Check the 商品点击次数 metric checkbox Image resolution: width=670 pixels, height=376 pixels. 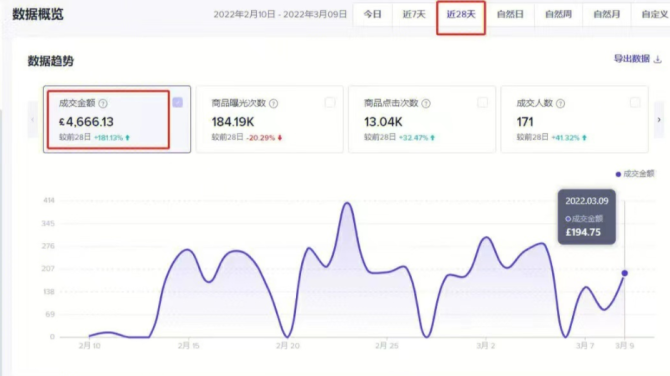[x=482, y=103]
